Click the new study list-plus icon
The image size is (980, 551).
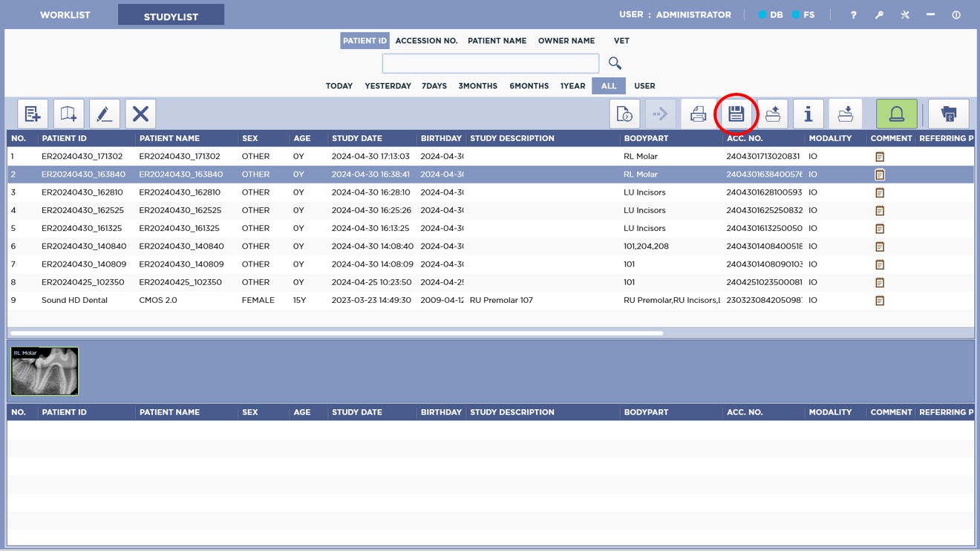coord(33,114)
